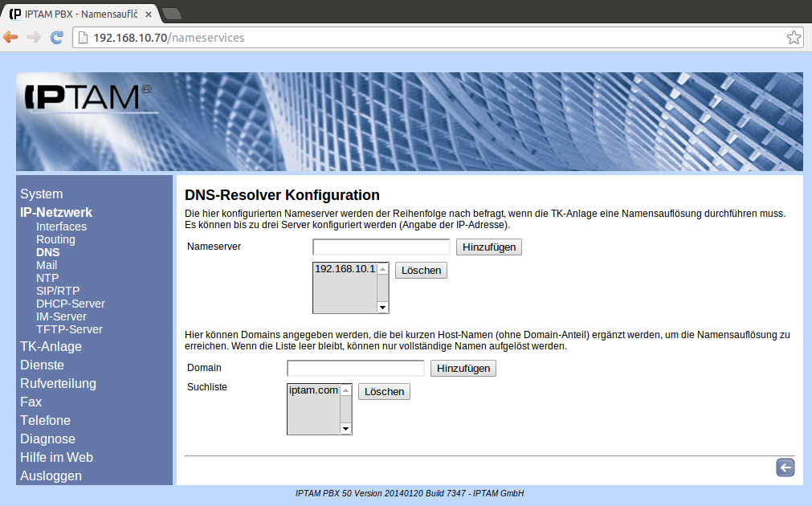
Task: Open the DHCP-Server settings link
Action: tap(70, 304)
